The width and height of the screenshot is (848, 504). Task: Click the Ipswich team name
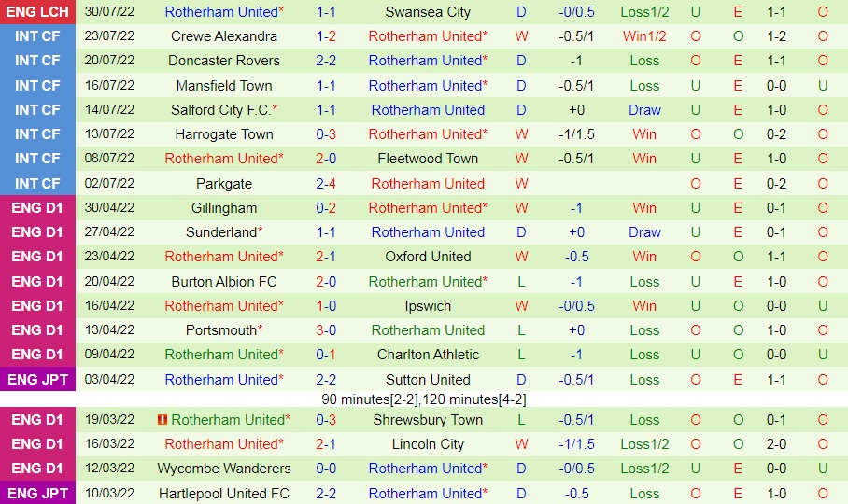pos(428,305)
